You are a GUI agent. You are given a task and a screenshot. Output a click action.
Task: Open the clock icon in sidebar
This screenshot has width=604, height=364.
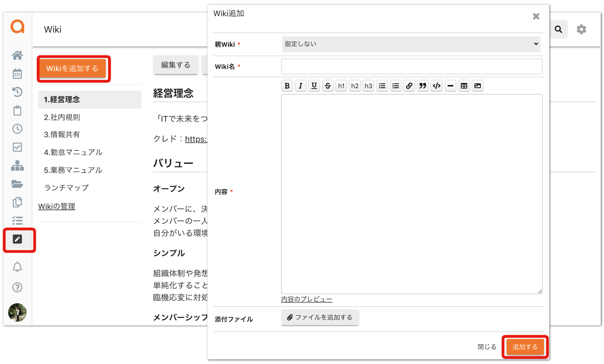(x=17, y=129)
